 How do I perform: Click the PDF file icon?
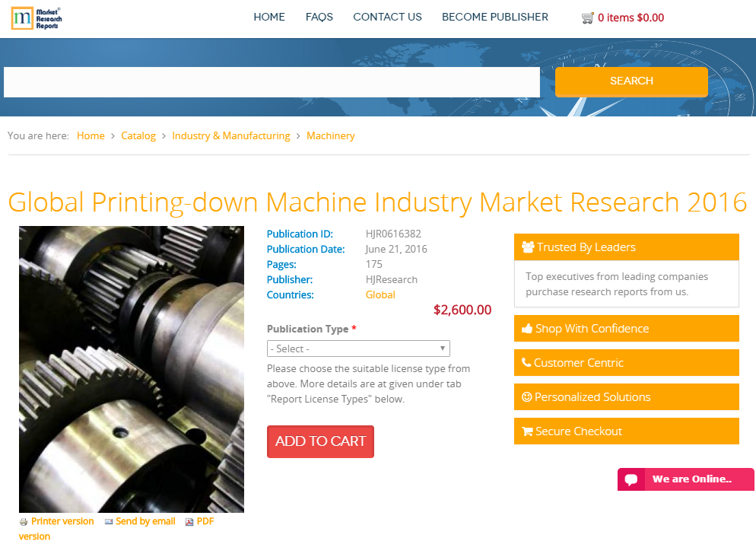coord(189,522)
